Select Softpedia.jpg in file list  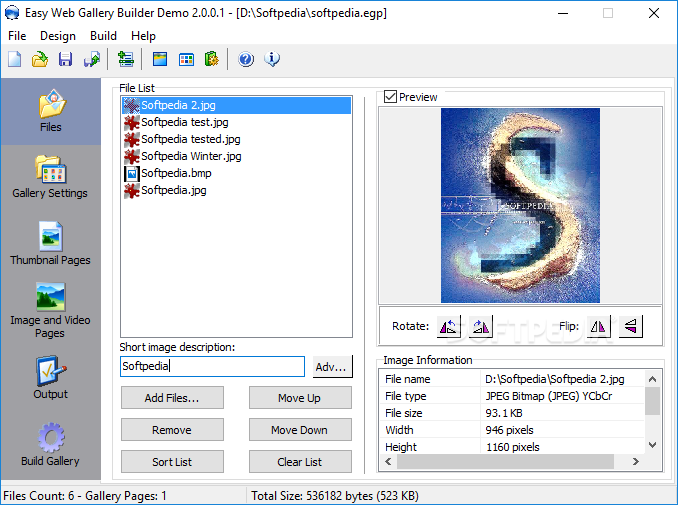237,190
